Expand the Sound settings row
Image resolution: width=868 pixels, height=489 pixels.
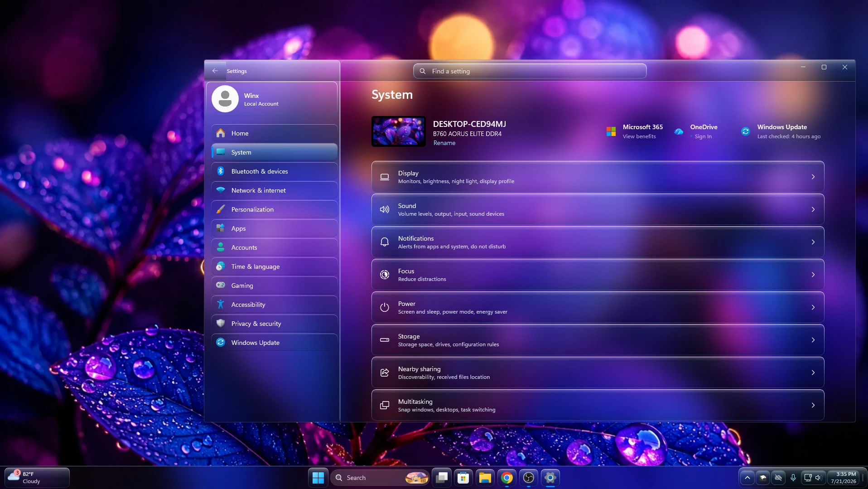click(598, 209)
